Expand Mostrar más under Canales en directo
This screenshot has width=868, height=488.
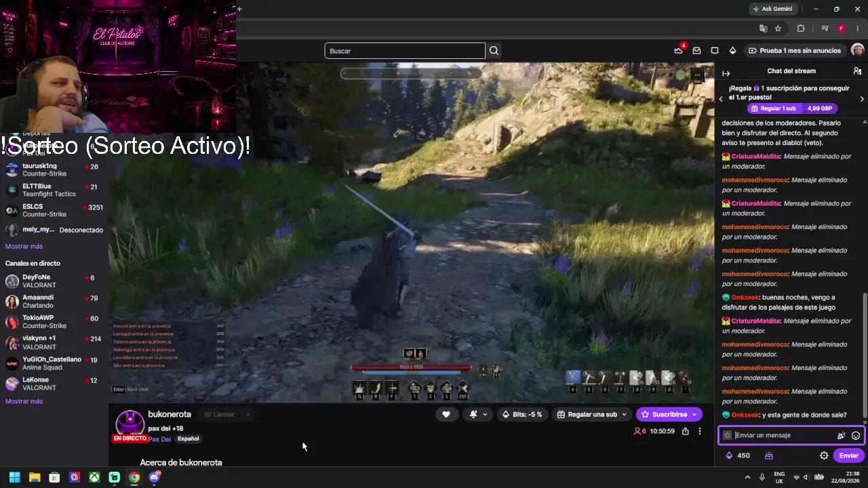click(x=24, y=401)
